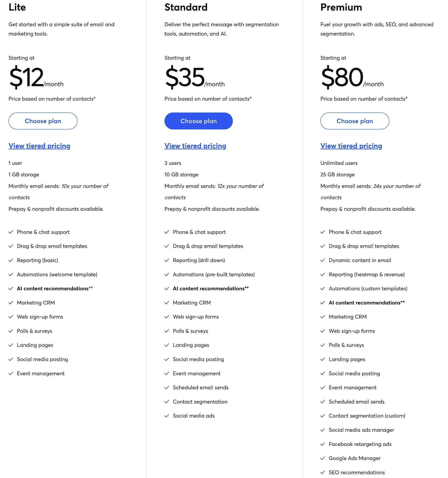Click checkmark beside Facebook retargeting ads
Screen dimensions: 448x478
(x=323, y=444)
